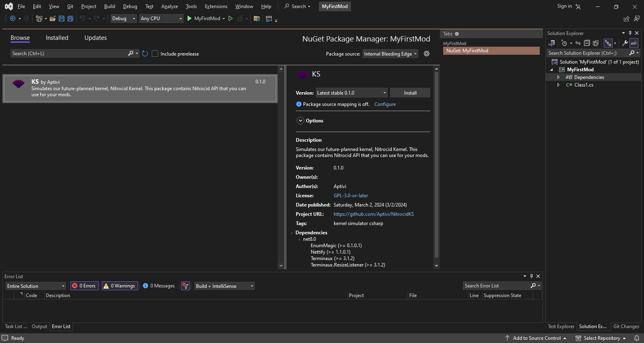644x343 pixels.
Task: Enable the Include prerelease checkbox
Action: (155, 54)
